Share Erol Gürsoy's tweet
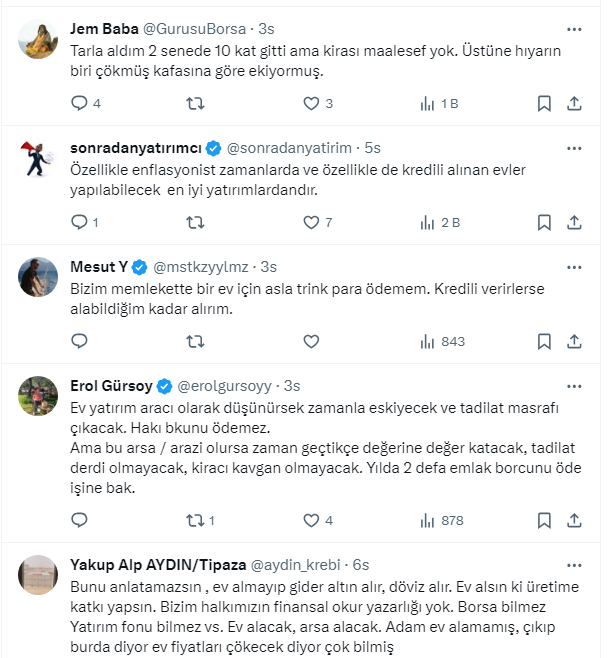This screenshot has height=658, width=608. point(575,520)
